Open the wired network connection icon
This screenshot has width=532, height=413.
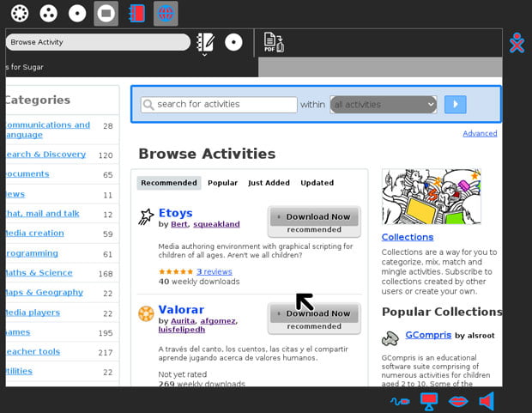pyautogui.click(x=400, y=401)
